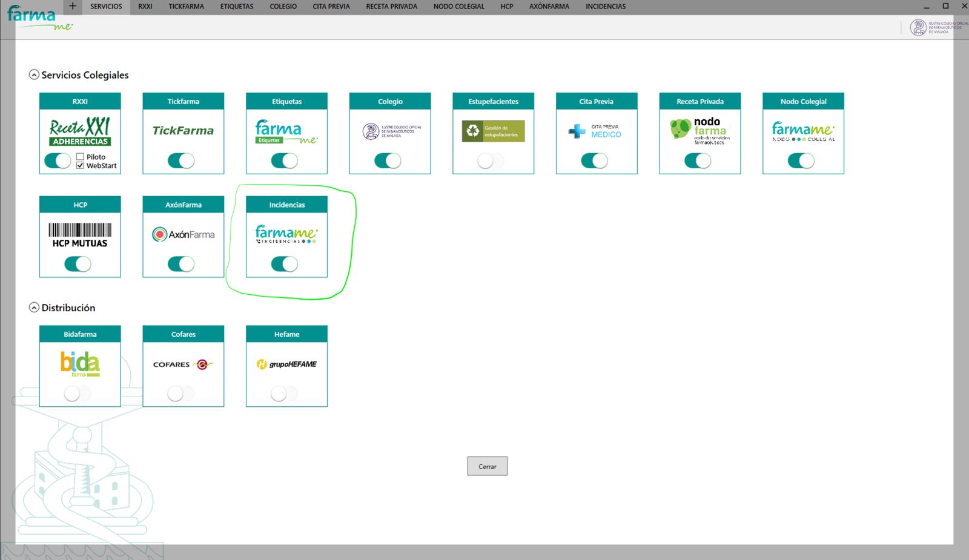Click the Gestión de estupefacientes logo

tap(493, 131)
